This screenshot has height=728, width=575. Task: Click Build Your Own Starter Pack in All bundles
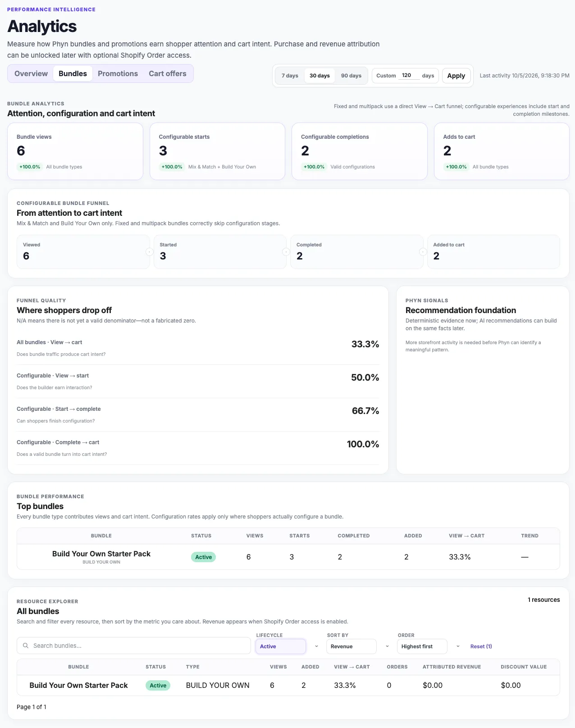pos(79,685)
